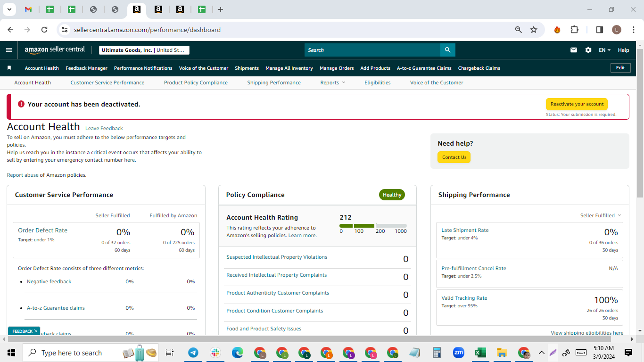This screenshot has height=362, width=644.
Task: Open the Seller Fulfilled shipping dropdown
Action: tap(601, 215)
